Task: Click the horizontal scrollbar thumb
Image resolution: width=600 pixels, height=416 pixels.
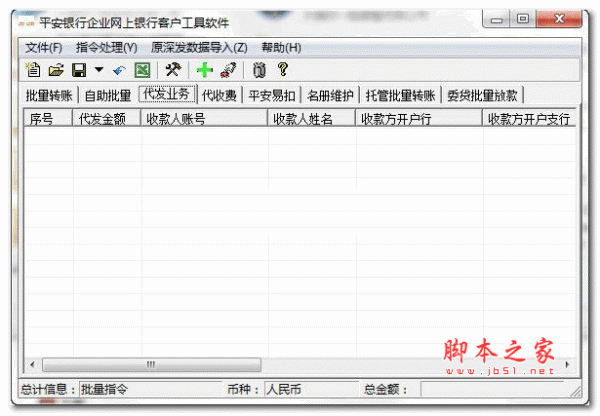Action: [x=152, y=364]
